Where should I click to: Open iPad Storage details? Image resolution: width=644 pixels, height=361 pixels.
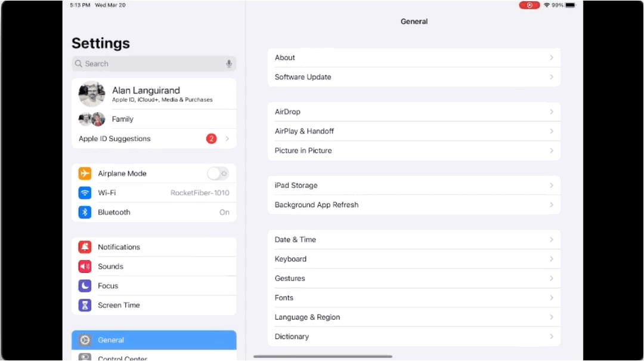(414, 185)
